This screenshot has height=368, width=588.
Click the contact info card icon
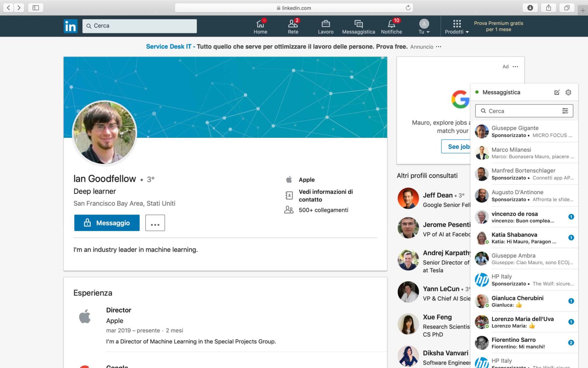(289, 195)
